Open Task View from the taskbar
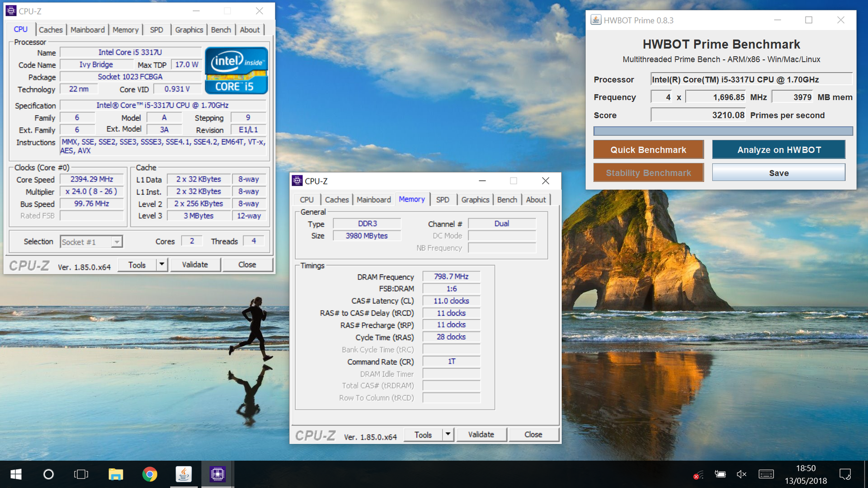The image size is (868, 488). (x=81, y=474)
